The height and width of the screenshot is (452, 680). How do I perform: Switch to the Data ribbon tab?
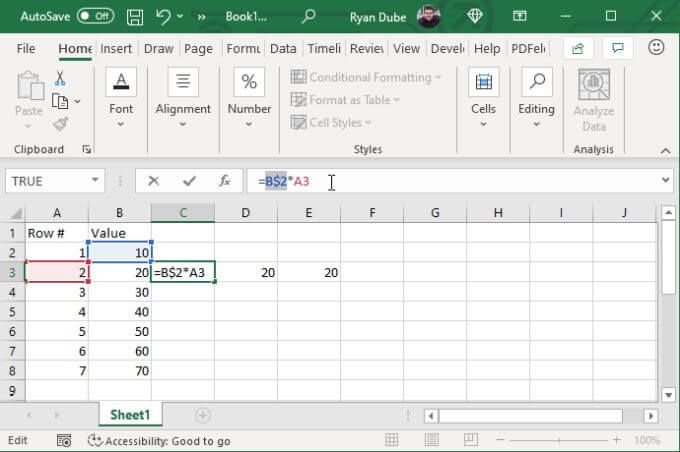click(283, 48)
